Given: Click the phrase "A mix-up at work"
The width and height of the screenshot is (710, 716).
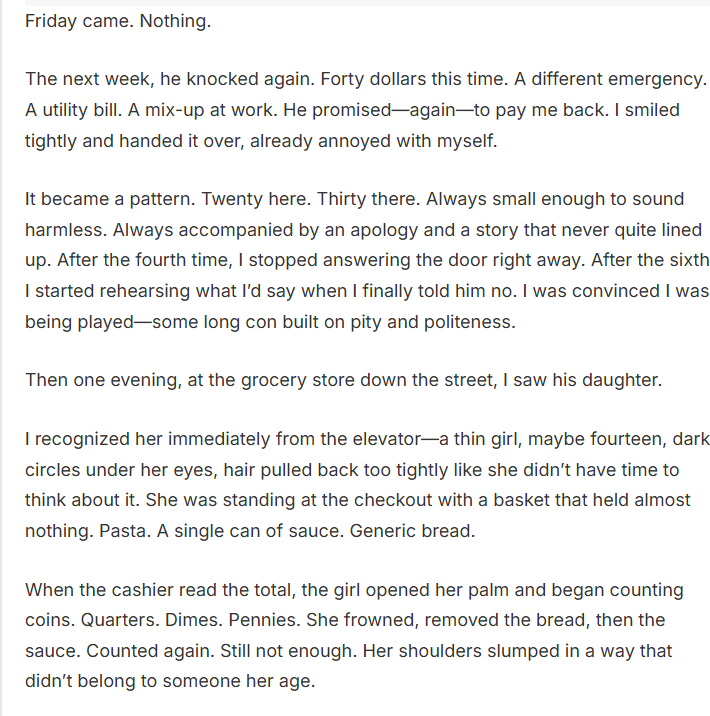Looking at the screenshot, I should coord(209,110).
